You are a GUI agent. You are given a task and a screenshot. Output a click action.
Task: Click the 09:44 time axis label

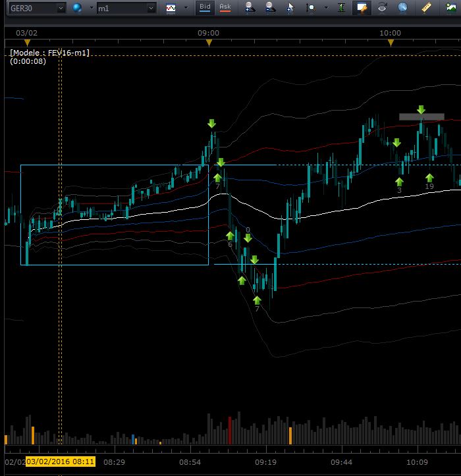pos(341,462)
